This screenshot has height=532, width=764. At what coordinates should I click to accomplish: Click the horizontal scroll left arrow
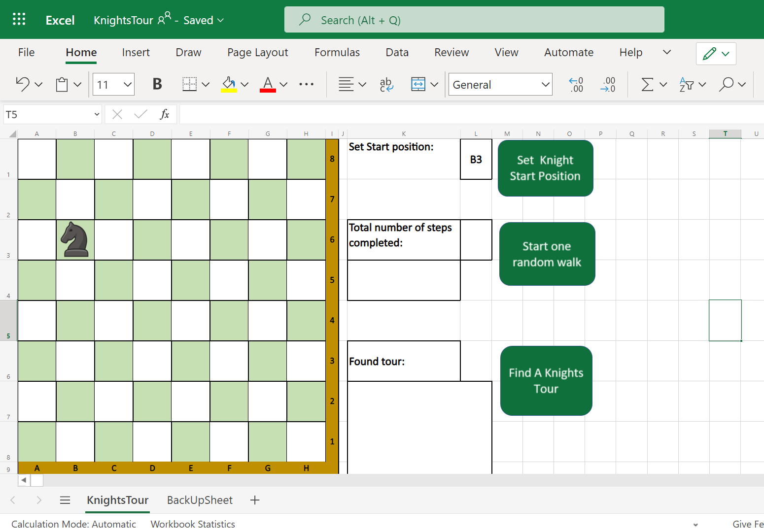coord(24,480)
